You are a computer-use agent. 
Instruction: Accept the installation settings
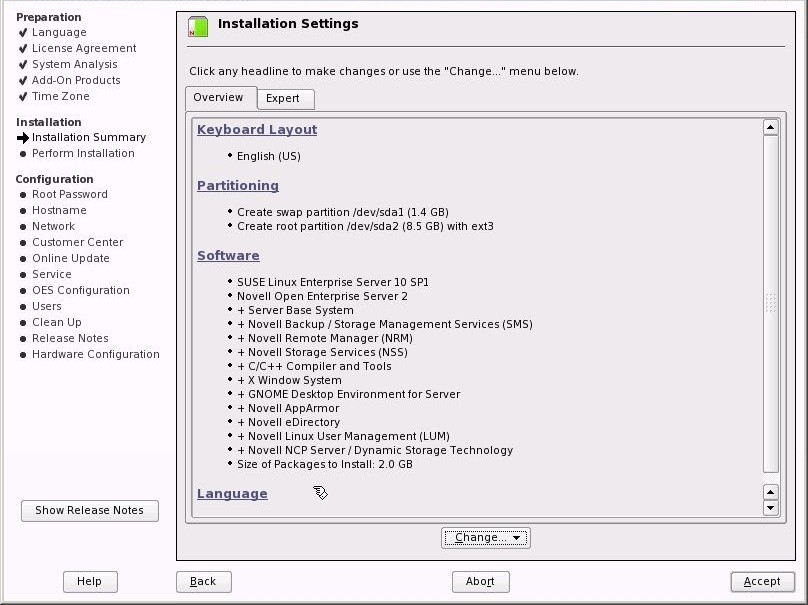(x=762, y=581)
